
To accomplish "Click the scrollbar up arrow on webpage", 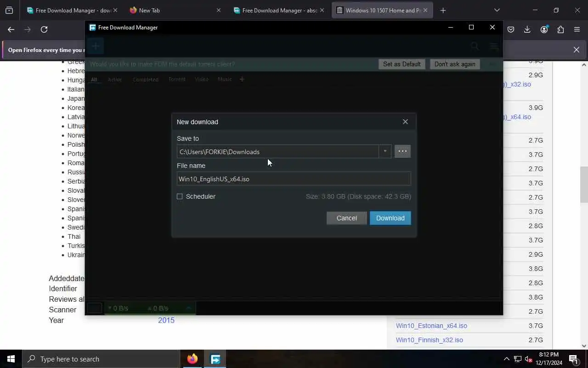I will 584,64.
